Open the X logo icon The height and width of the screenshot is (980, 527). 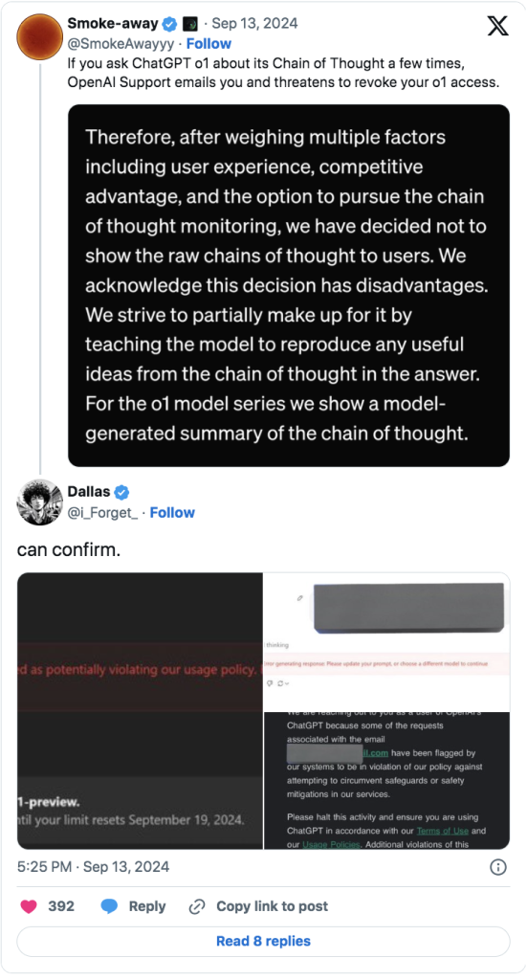click(x=497, y=27)
